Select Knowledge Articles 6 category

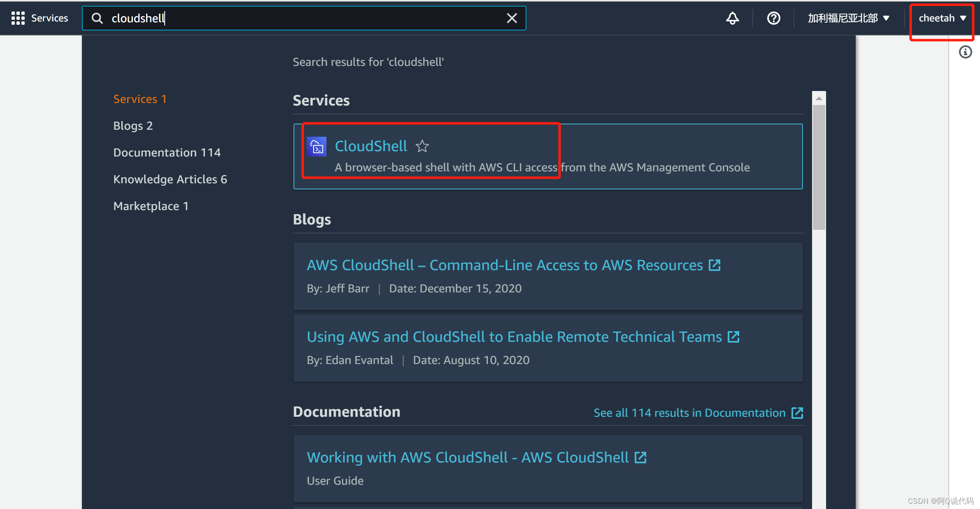pos(170,179)
